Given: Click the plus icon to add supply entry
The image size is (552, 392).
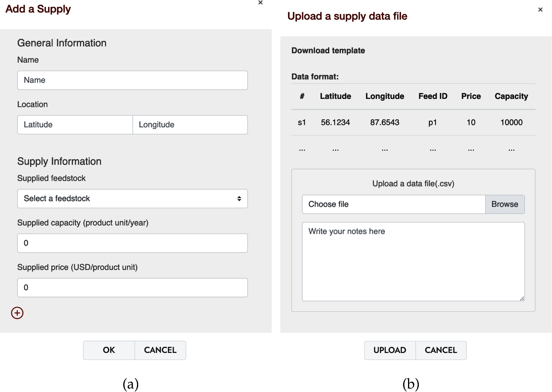Looking at the screenshot, I should 17,313.
